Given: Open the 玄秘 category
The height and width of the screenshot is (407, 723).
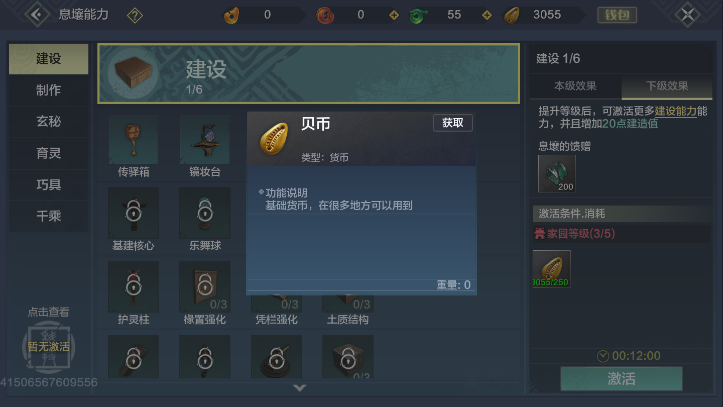Looking at the screenshot, I should pos(48,122).
